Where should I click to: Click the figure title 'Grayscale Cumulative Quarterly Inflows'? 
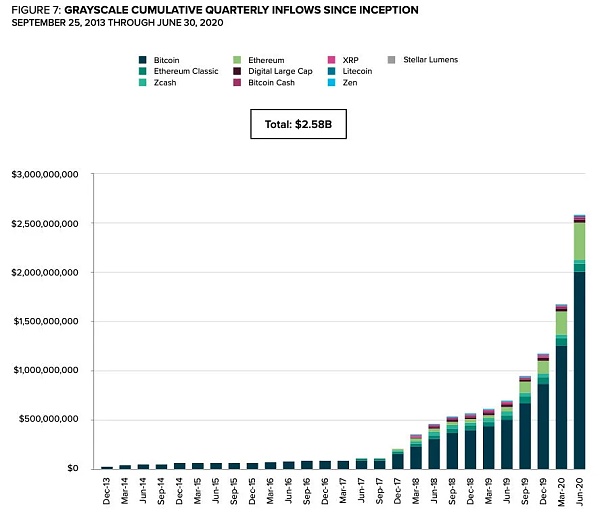point(241,10)
